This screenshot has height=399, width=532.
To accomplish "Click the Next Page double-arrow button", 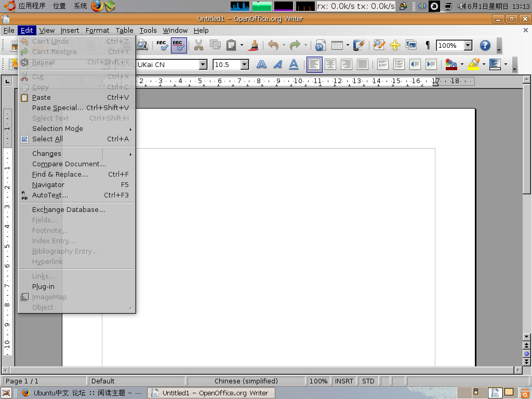I will 526,362.
